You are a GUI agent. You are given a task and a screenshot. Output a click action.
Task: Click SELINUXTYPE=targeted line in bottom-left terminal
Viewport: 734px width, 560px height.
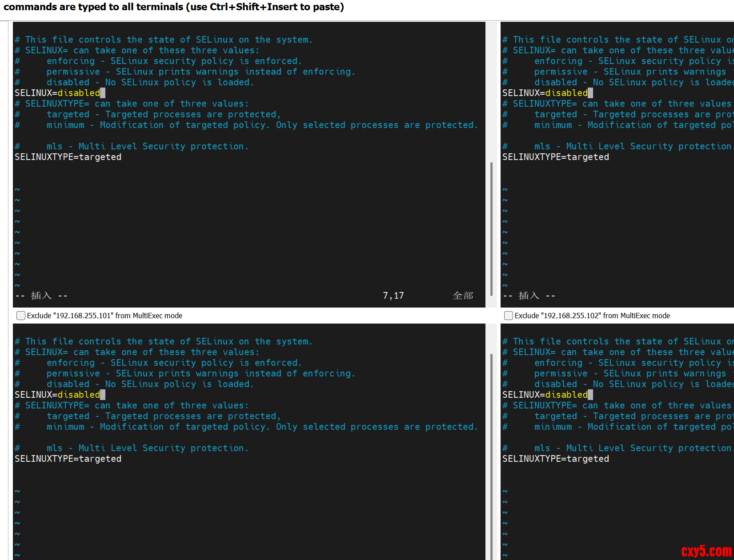pos(68,459)
